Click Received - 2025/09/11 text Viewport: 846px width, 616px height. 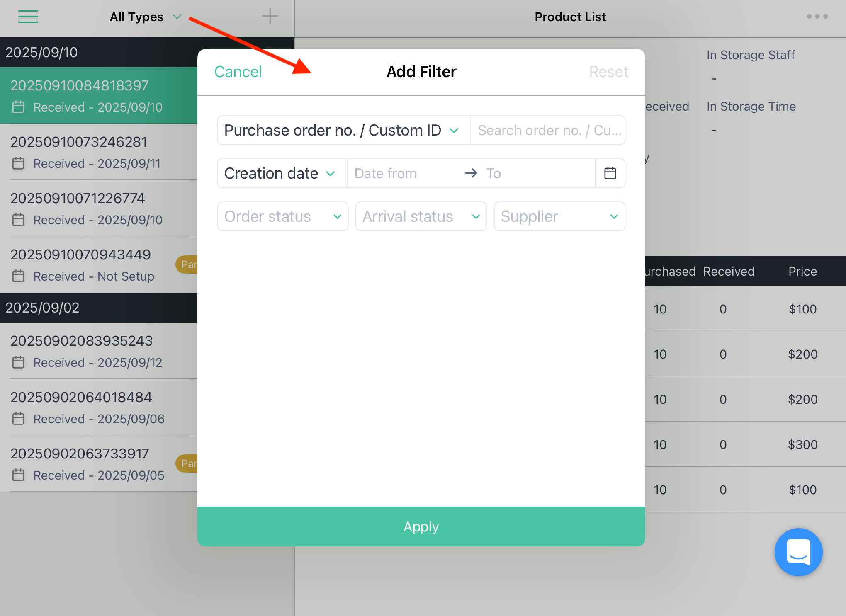pos(97,163)
